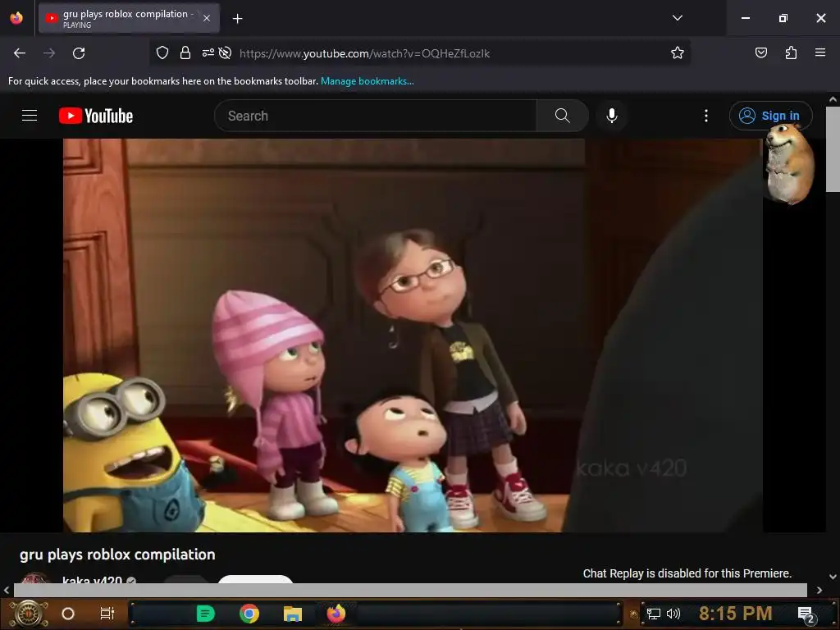Open YouTube settings three-dot menu

(x=706, y=116)
